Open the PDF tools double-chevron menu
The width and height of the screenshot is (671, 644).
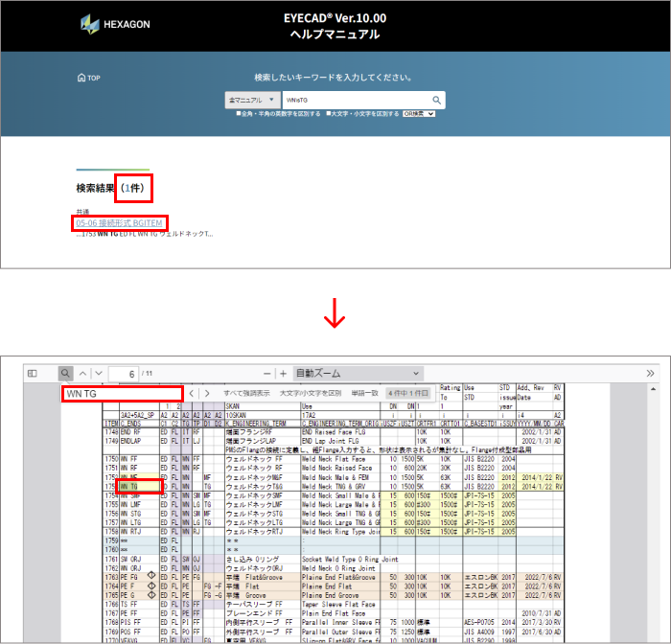coord(650,373)
